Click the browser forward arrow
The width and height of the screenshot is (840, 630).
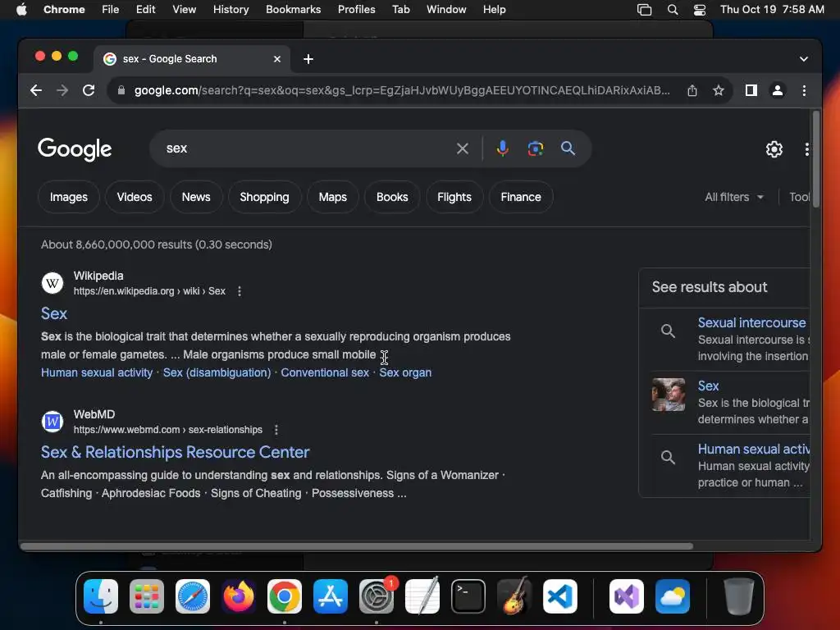pos(62,90)
